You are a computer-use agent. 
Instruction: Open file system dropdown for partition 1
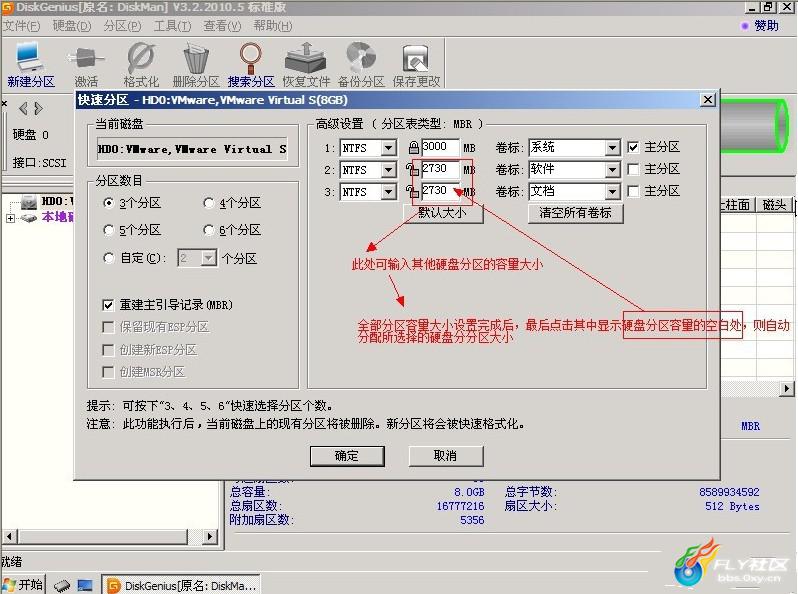tap(388, 148)
